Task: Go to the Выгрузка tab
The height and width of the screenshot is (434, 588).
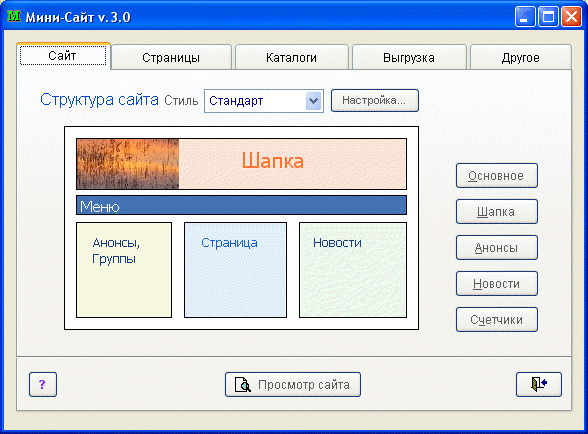Action: [409, 57]
